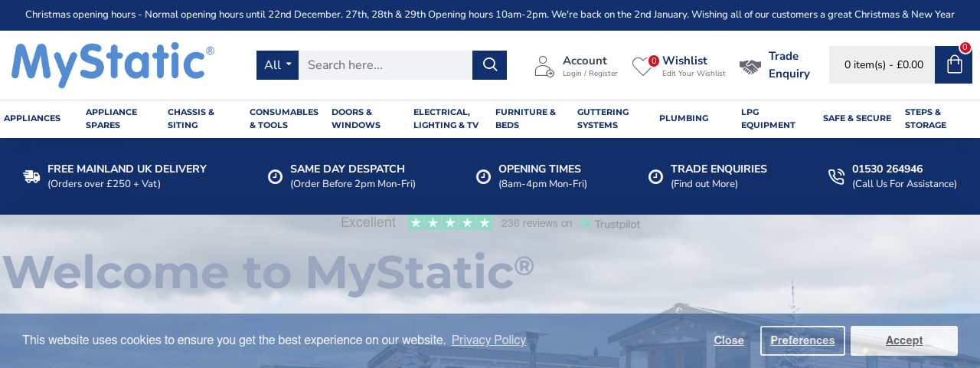Click the 0 item(s) - £0.00 cart summary
This screenshot has height=368, width=980.
[x=884, y=65]
